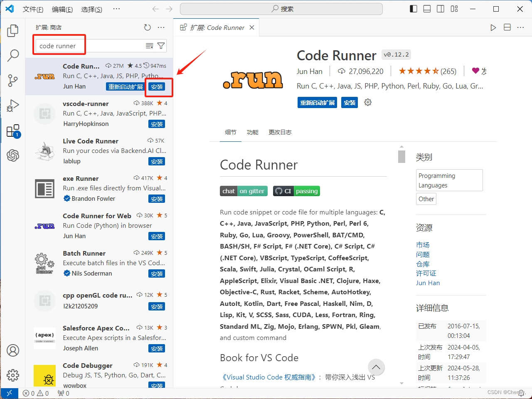Open customize layout icon
This screenshot has width=532, height=399.
[454, 9]
